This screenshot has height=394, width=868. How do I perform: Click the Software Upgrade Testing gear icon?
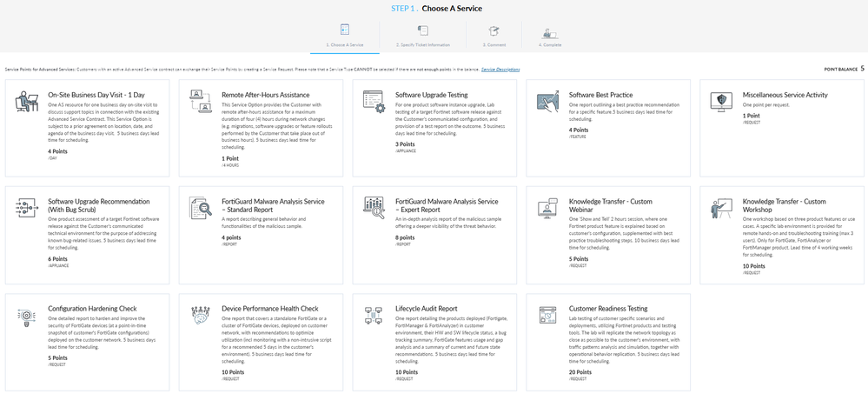(374, 102)
